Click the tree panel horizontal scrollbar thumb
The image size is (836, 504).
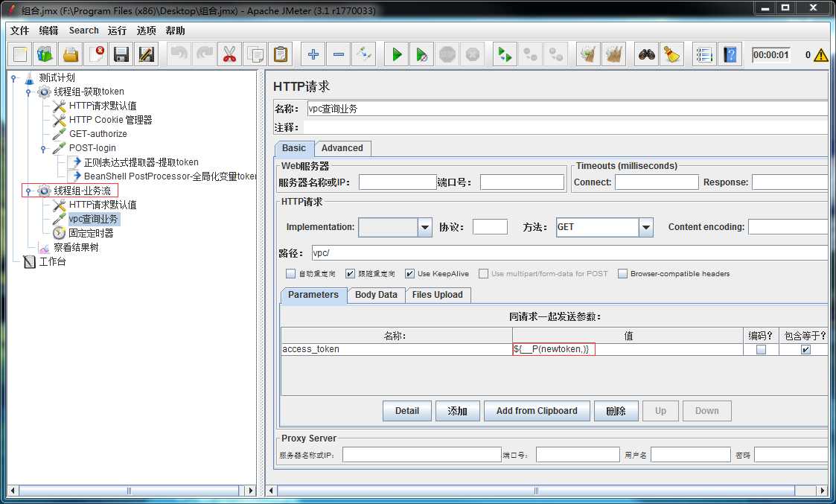(129, 491)
